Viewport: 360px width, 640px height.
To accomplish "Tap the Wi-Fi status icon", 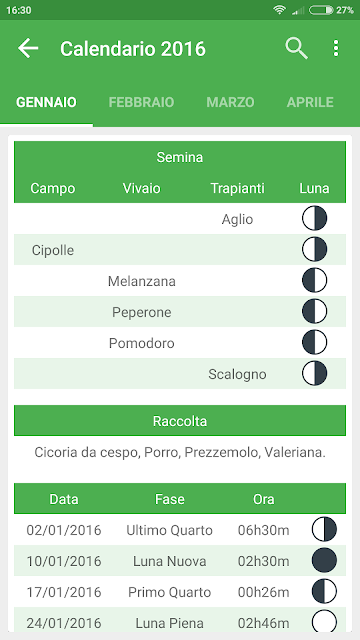I will click(x=280, y=10).
